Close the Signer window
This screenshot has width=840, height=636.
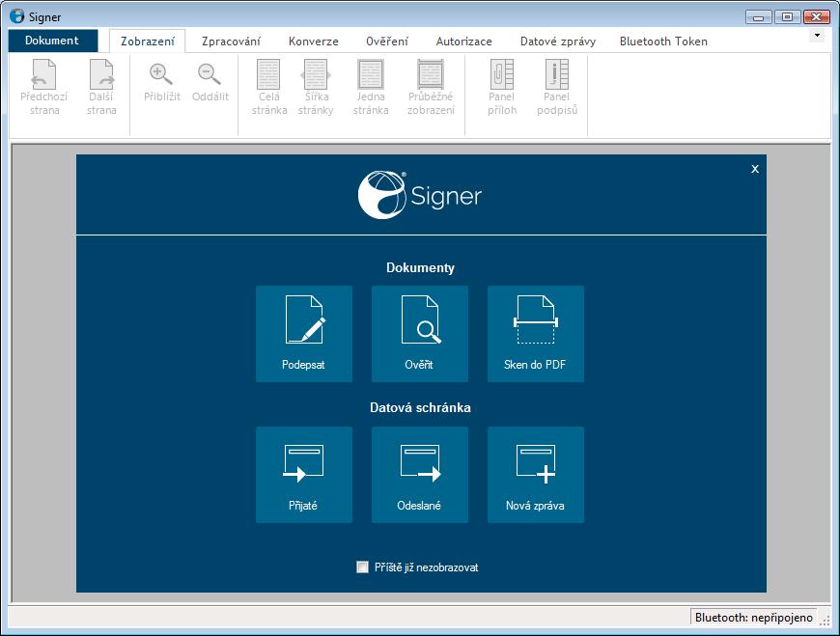point(817,17)
